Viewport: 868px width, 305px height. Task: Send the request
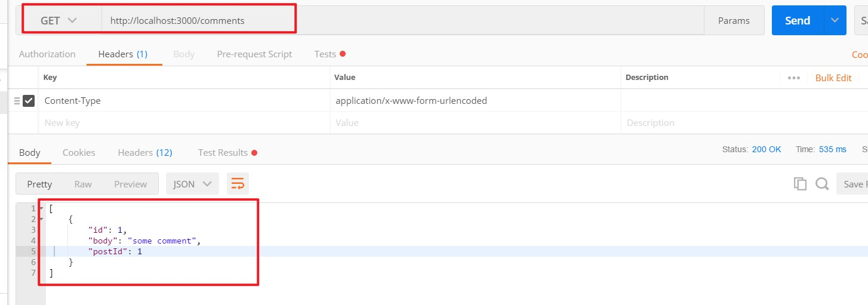(x=797, y=20)
